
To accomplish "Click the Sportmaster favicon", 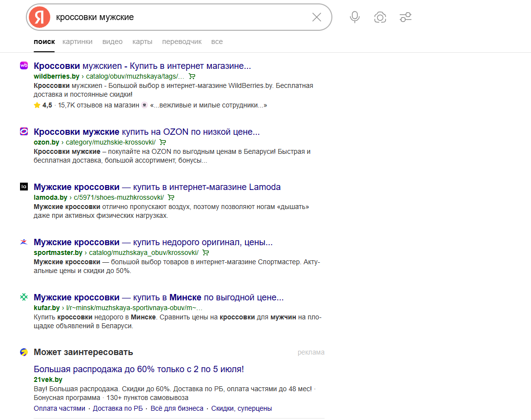I will 24,242.
